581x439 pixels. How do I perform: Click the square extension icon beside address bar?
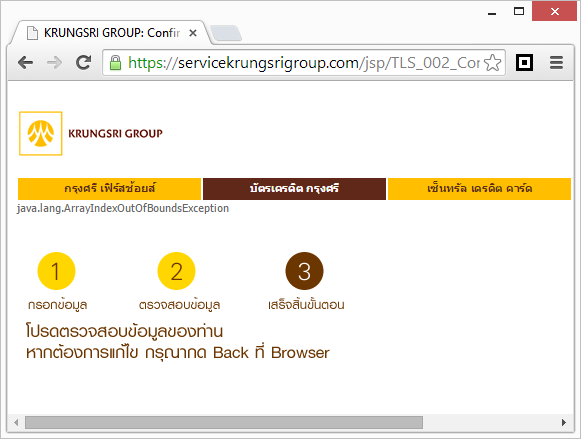coord(524,62)
